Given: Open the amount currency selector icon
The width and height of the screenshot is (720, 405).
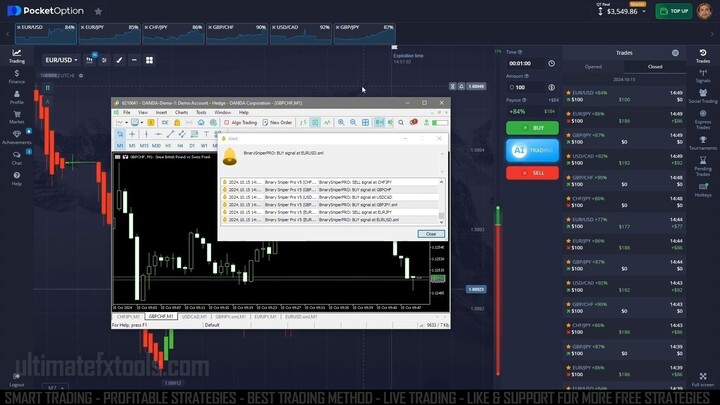Looking at the screenshot, I should coord(551,87).
